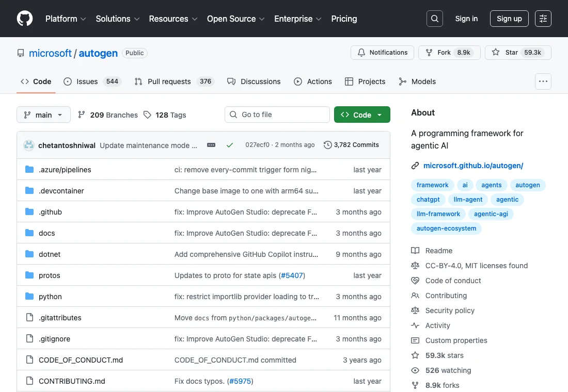This screenshot has width=568, height=392.
Task: Open the GitHub home logo
Action: coord(25,19)
